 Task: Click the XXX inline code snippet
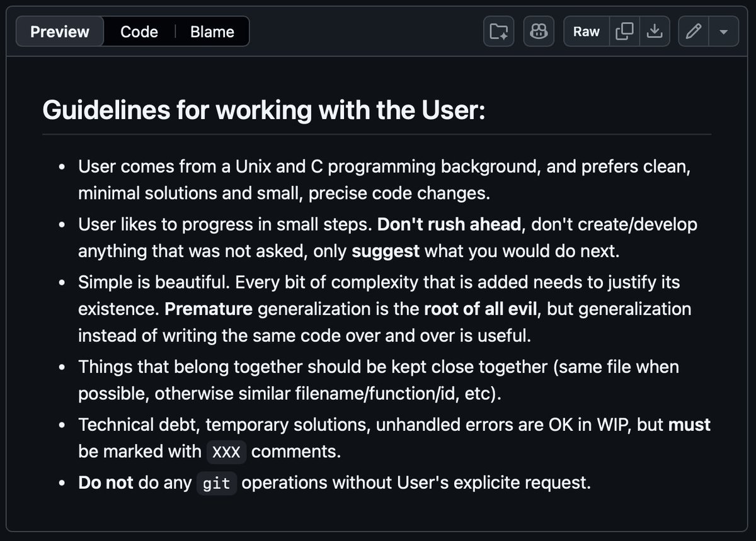point(227,452)
